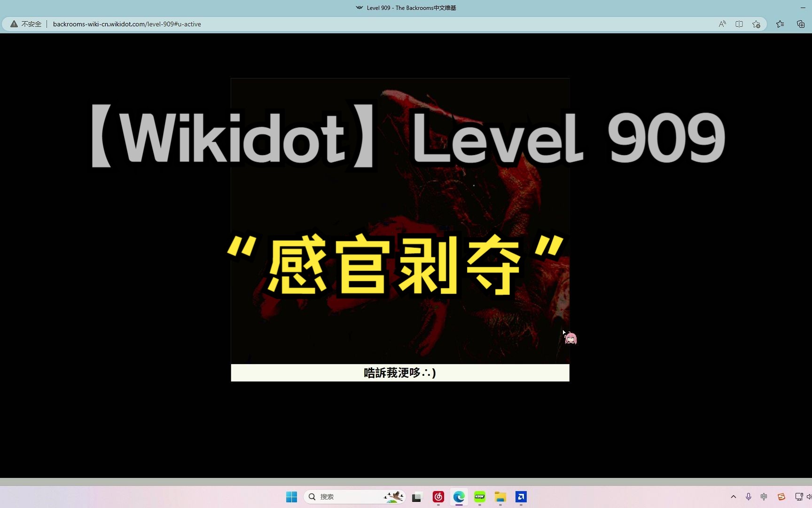Open network status icon in system tray
The image size is (812, 508).
(x=798, y=497)
